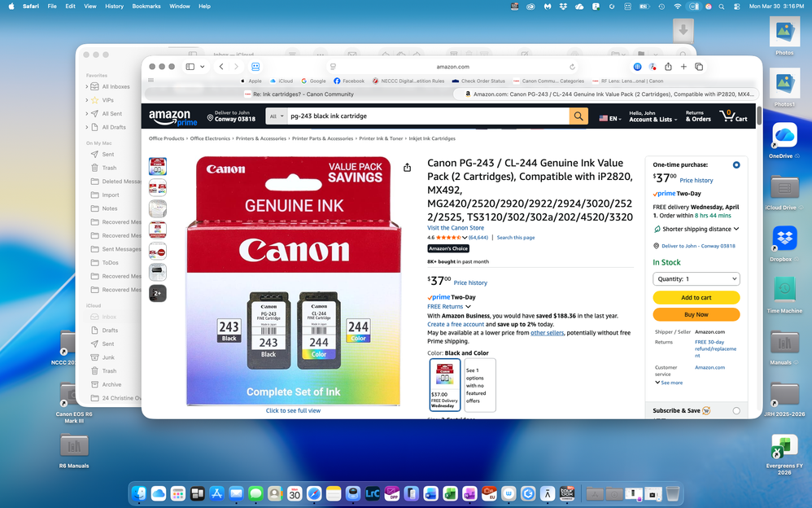Toggle the Safari sidebar

(x=190, y=67)
